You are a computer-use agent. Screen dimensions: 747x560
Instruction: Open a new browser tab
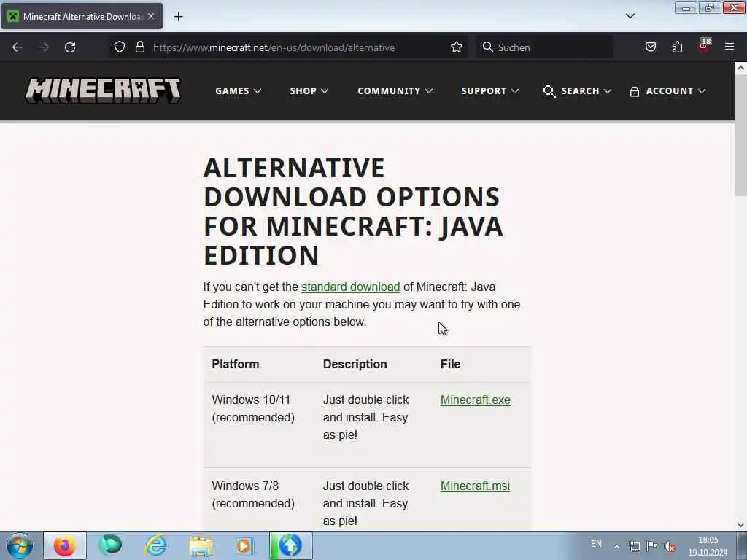[178, 17]
